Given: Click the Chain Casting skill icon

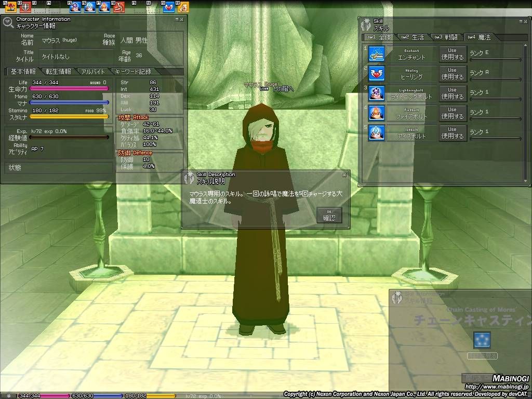Looking at the screenshot, I should (x=482, y=340).
